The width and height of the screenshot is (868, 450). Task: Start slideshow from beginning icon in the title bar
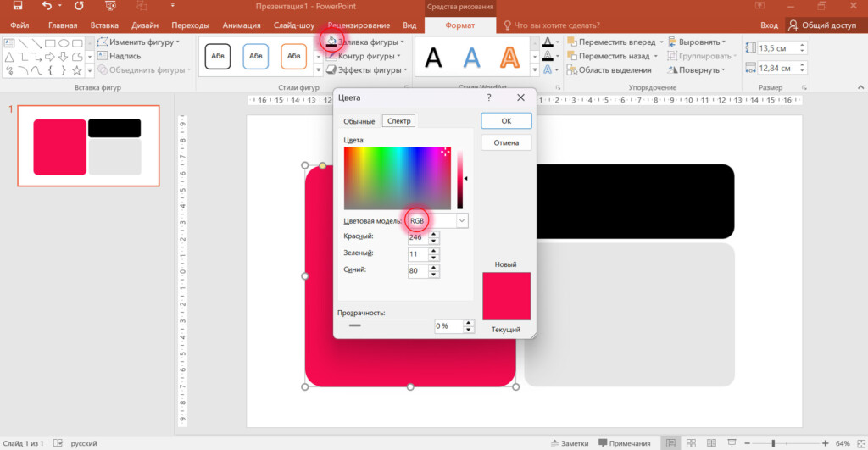tap(111, 6)
